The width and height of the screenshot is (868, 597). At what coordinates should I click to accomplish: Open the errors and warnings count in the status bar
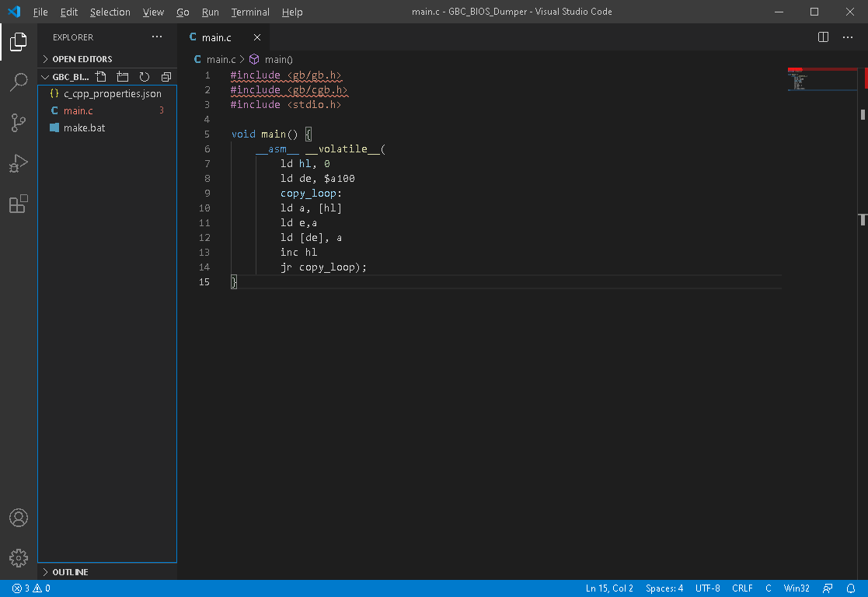click(31, 588)
